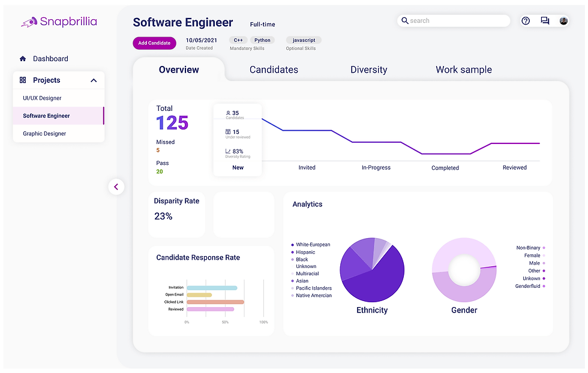
Task: Click the Open Email bar in response chart
Action: (x=199, y=295)
